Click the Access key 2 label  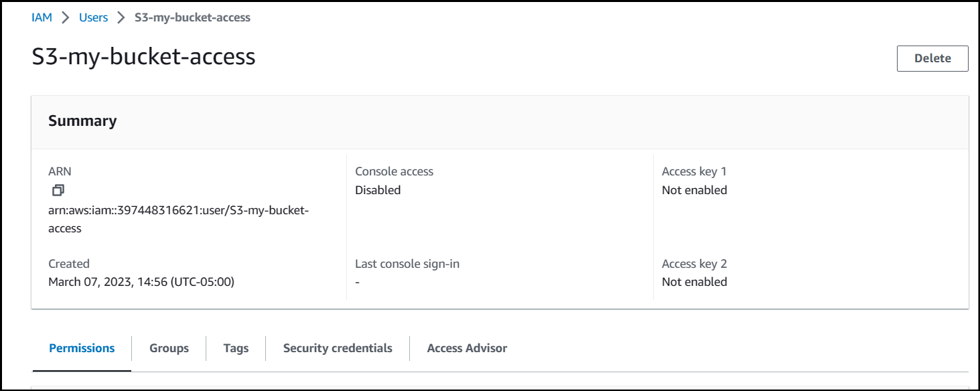(x=694, y=264)
